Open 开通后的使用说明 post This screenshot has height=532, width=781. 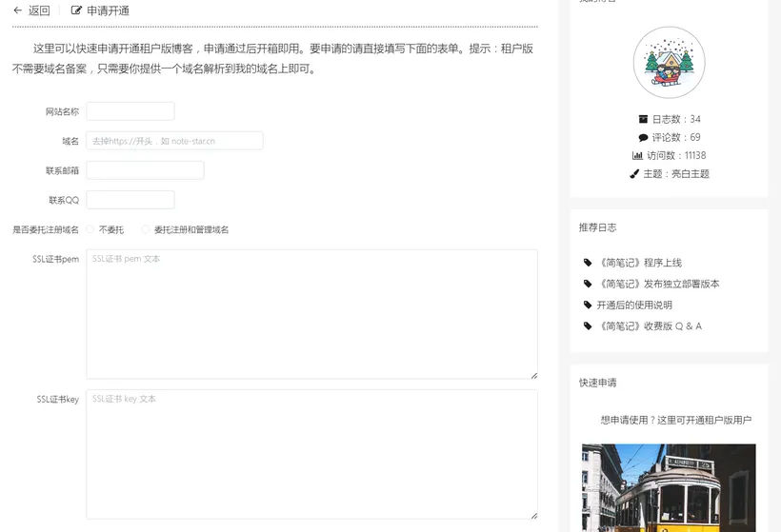pos(634,305)
